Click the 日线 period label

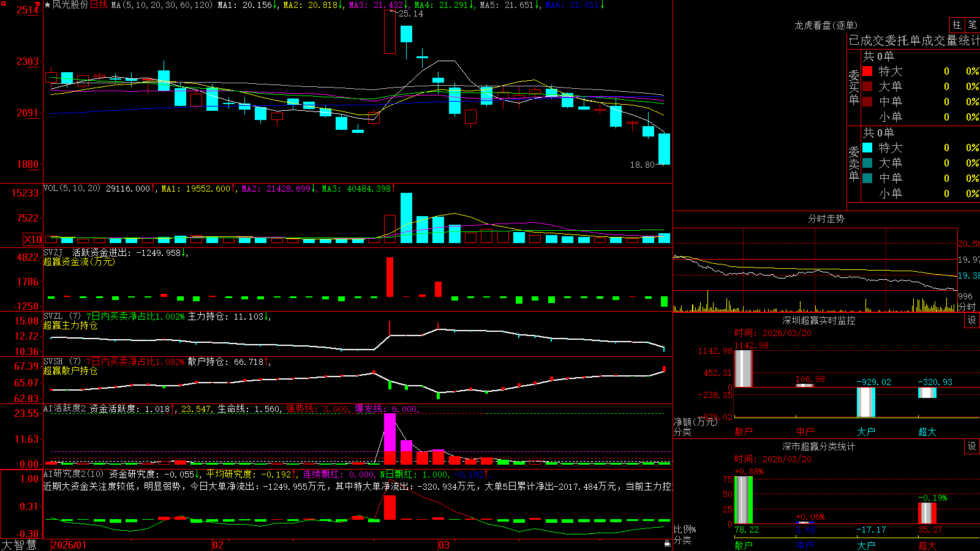(99, 5)
